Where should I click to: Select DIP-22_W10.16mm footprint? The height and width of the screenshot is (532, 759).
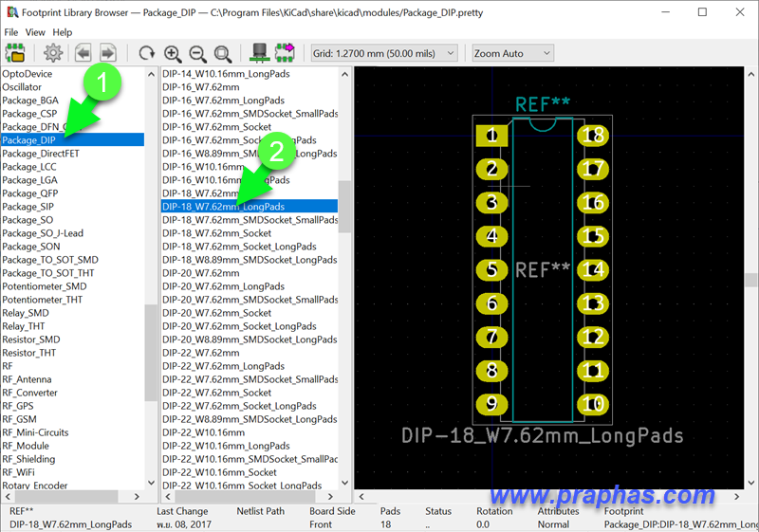[x=204, y=432]
